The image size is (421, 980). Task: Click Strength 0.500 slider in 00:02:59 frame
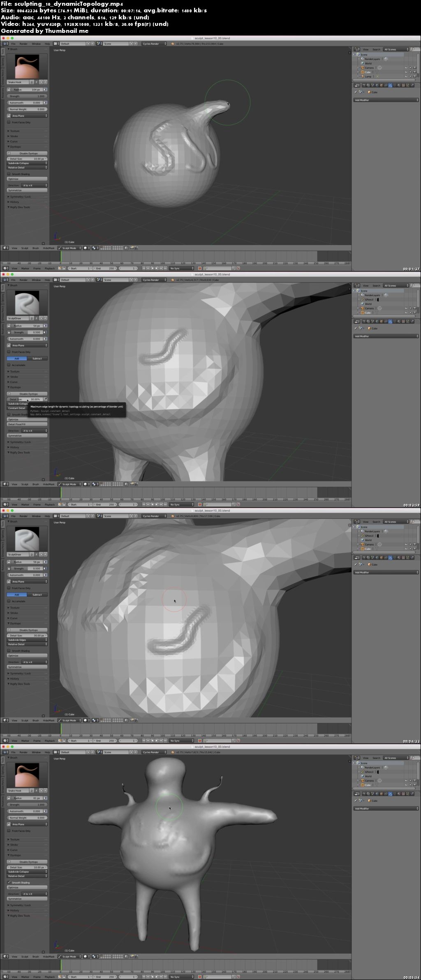click(27, 332)
